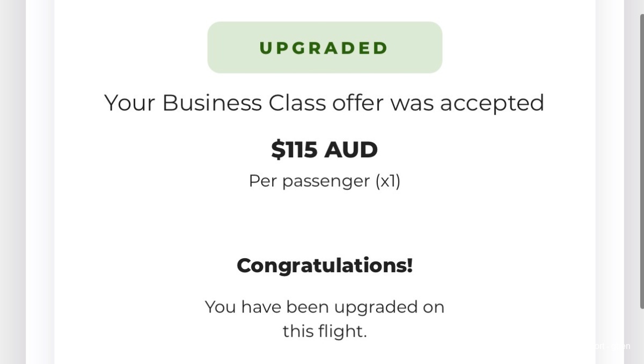Viewport: 644px width, 364px height.
Task: Click the "(x1)" passenger count
Action: coord(387,181)
